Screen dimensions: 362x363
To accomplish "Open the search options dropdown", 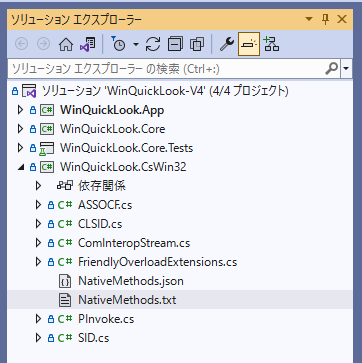I will (346, 69).
